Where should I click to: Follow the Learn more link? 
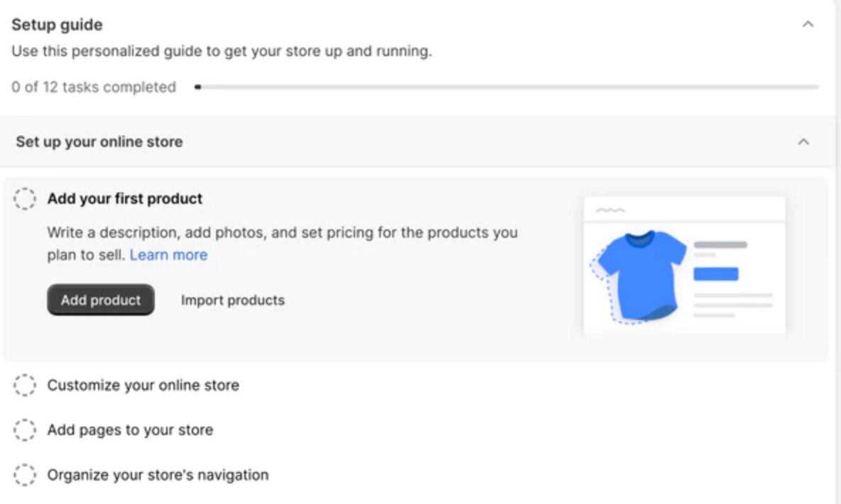coord(168,255)
